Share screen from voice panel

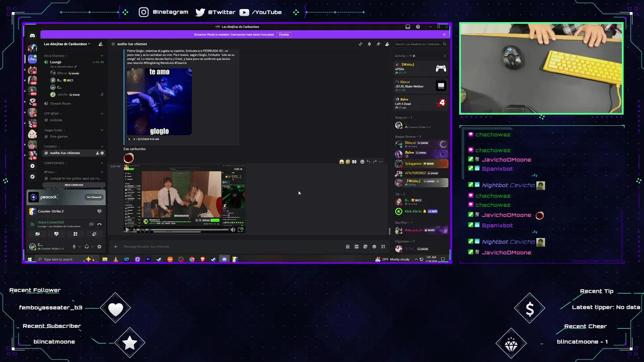click(56, 234)
